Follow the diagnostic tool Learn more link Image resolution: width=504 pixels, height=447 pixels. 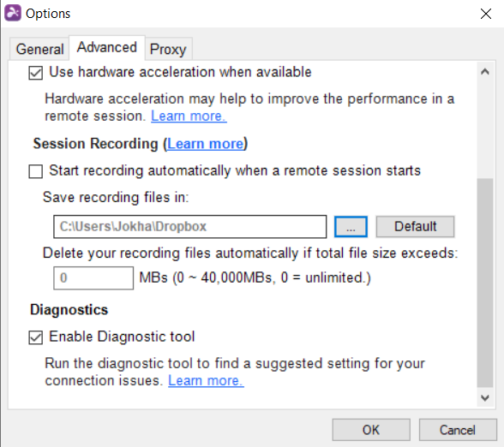point(206,380)
